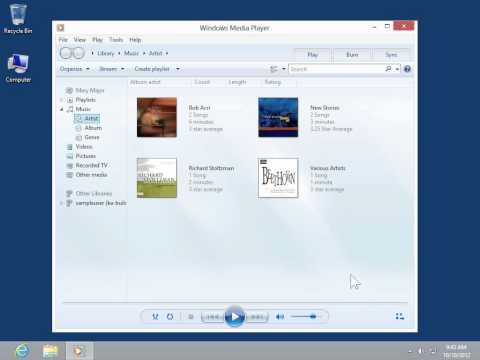480x360 pixels.
Task: Open the Create playlist dropdown arrow
Action: (178, 69)
